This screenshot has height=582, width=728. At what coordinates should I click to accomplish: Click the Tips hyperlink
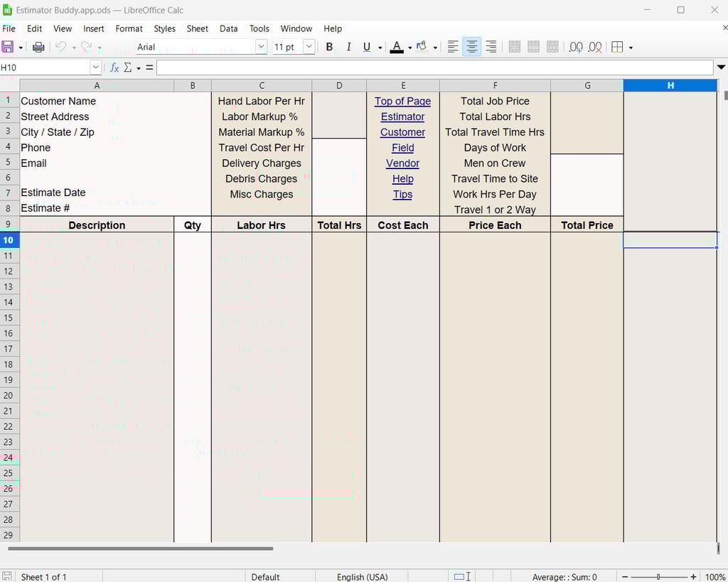pos(402,194)
